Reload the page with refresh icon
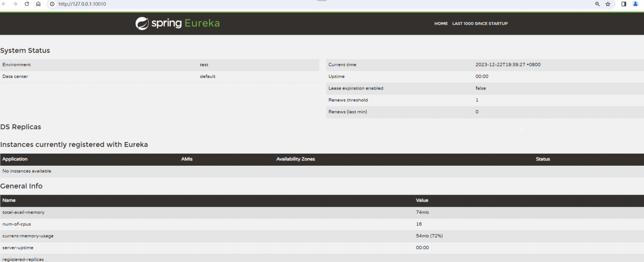 27,4
